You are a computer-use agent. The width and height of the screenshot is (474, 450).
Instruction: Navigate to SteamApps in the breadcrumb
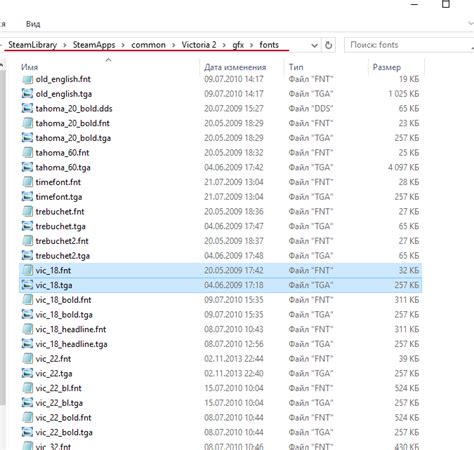pyautogui.click(x=94, y=45)
